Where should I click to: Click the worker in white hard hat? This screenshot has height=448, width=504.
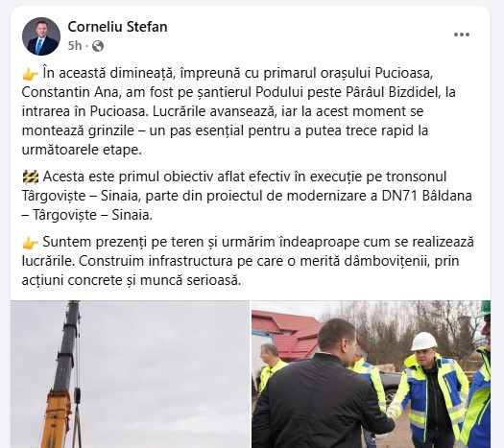coord(429,390)
